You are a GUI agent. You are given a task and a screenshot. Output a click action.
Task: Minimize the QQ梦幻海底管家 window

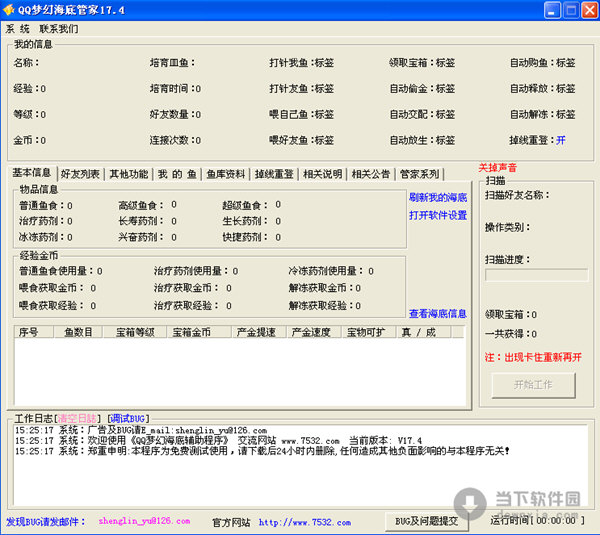tap(552, 10)
